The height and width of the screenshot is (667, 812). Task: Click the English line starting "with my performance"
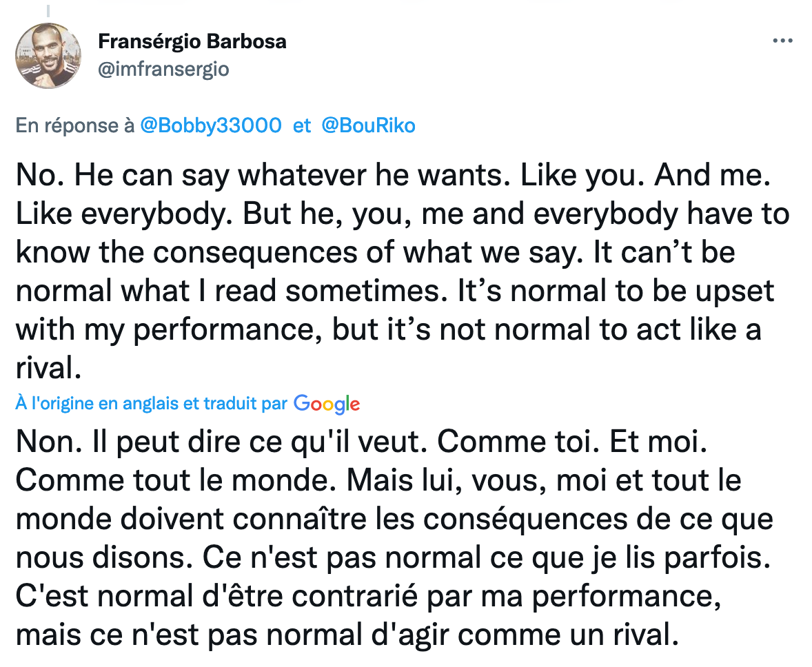(388, 330)
